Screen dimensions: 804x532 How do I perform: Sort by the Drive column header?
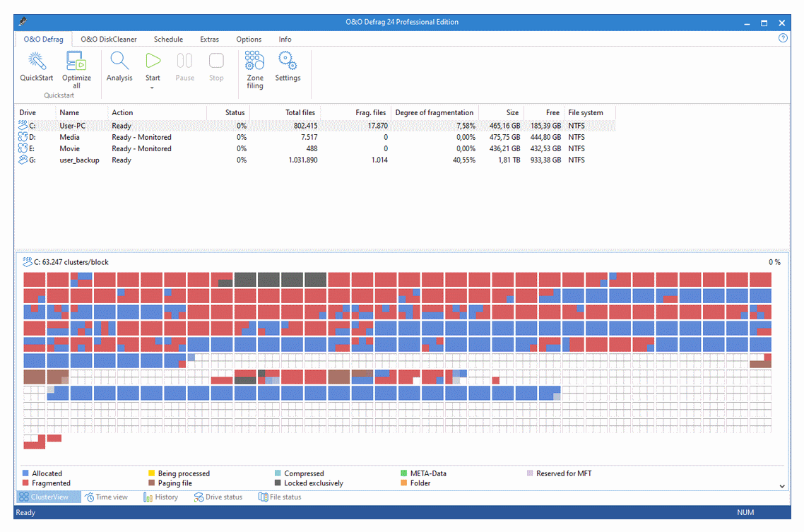tap(35, 112)
